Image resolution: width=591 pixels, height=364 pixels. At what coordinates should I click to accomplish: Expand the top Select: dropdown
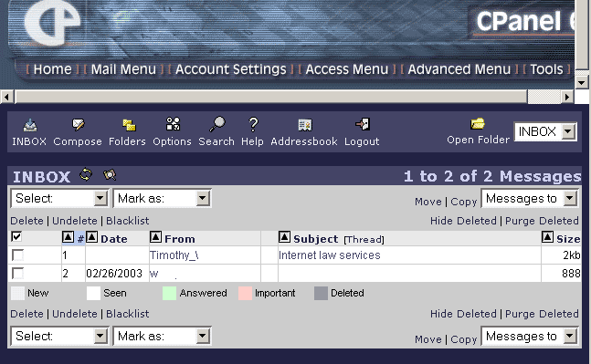coord(59,198)
